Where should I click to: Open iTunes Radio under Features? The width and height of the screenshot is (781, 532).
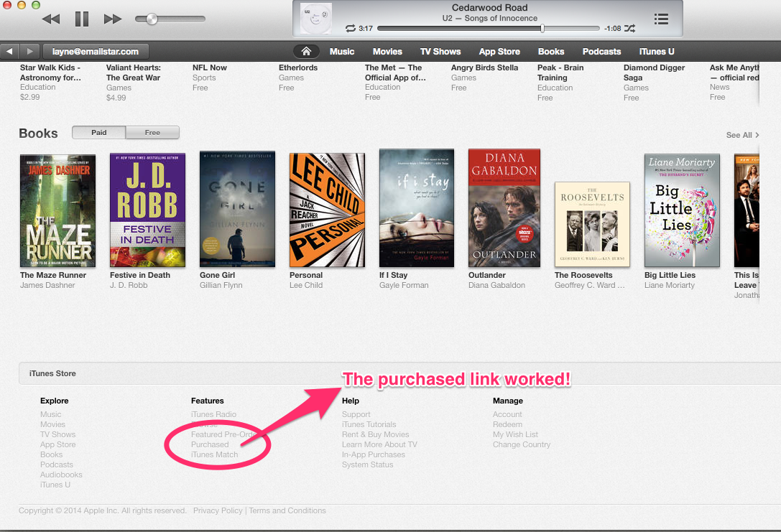(x=213, y=414)
